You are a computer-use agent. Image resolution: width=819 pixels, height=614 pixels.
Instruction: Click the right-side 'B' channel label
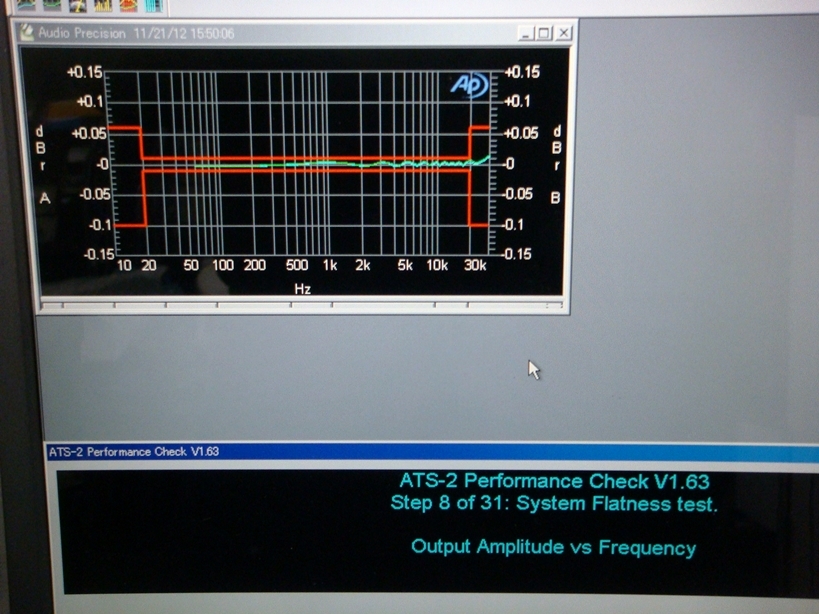coord(556,198)
